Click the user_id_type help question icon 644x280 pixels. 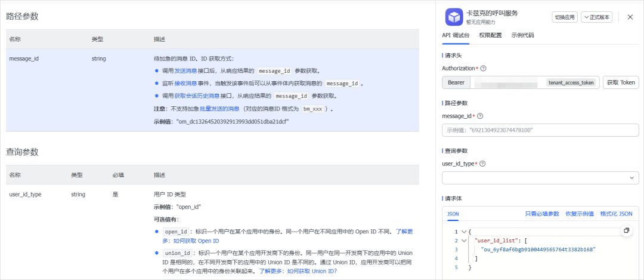click(482, 164)
